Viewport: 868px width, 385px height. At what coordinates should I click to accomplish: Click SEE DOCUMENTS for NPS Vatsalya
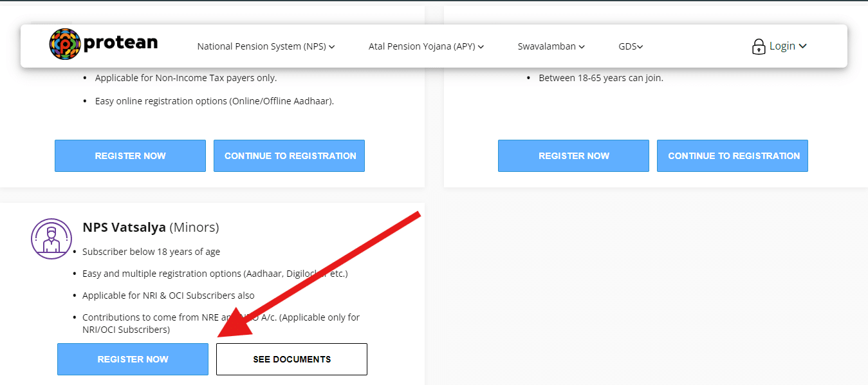291,359
